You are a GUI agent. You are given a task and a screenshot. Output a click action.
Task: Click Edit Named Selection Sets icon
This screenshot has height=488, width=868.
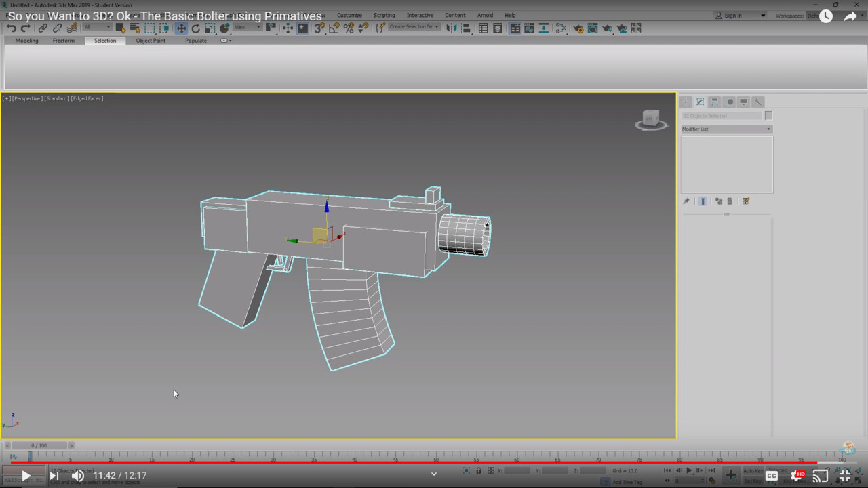point(380,28)
